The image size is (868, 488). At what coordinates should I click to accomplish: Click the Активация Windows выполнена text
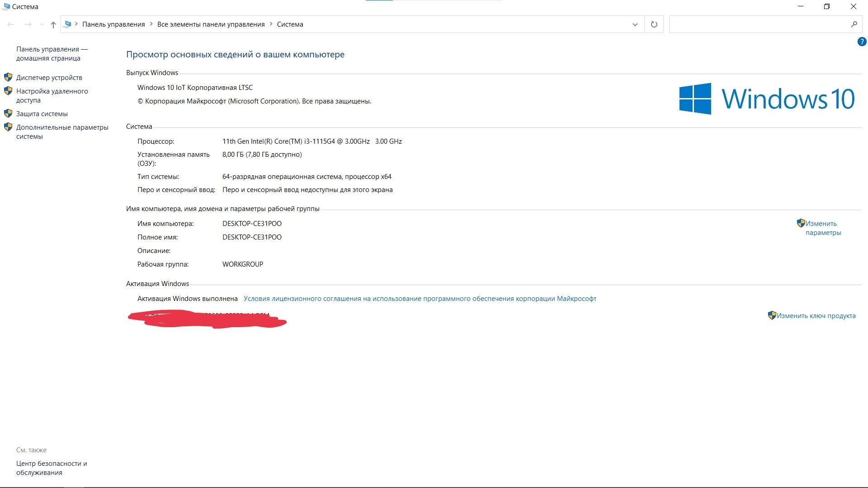pos(188,299)
